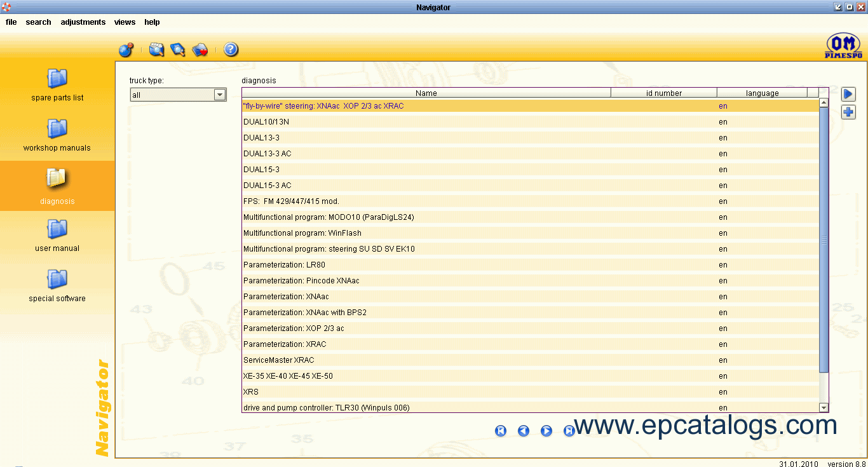Open the help menu
868x467 pixels.
pos(152,22)
